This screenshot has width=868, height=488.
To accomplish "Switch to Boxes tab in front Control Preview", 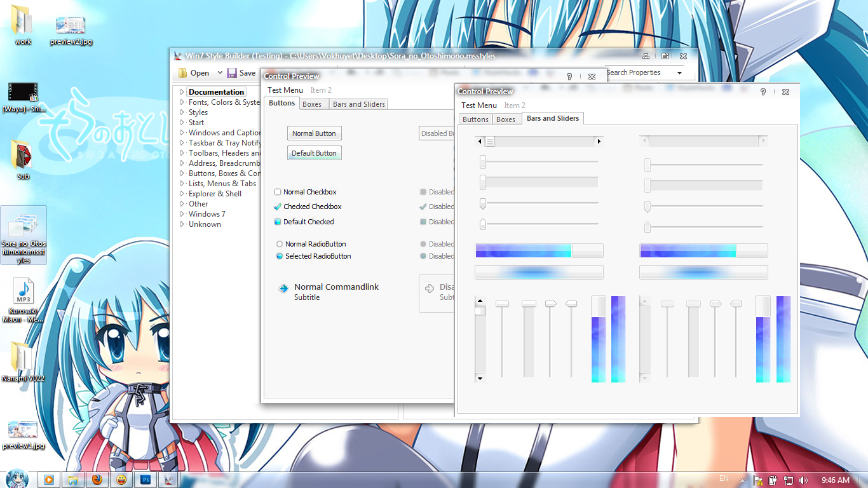I will (506, 119).
